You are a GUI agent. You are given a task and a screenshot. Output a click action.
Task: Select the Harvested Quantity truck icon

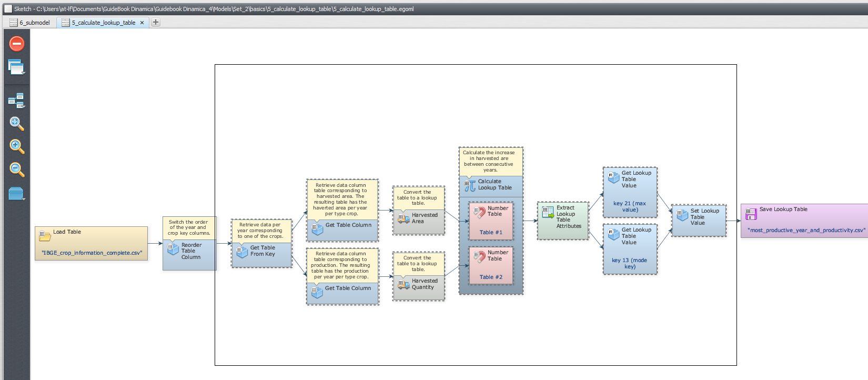[403, 285]
